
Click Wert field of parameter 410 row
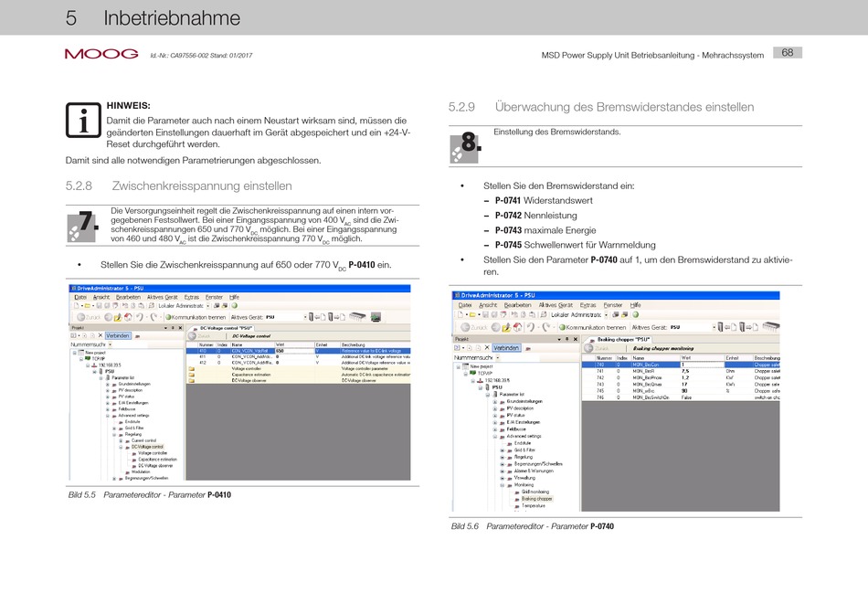pos(294,351)
